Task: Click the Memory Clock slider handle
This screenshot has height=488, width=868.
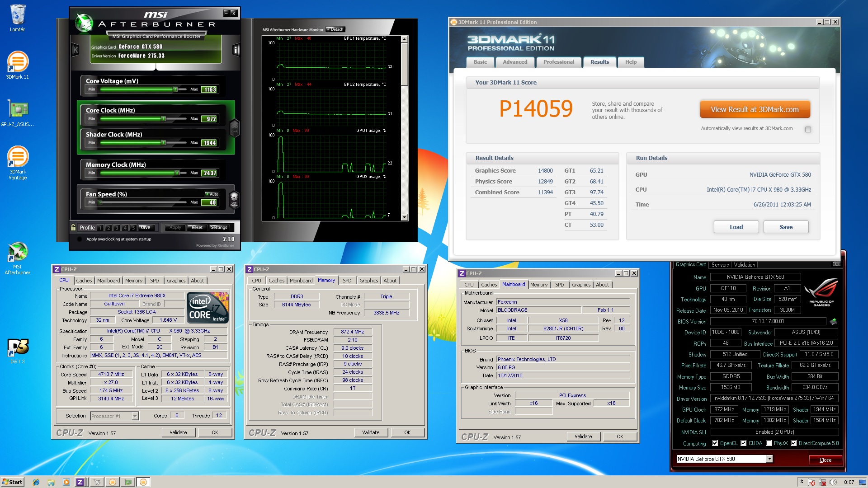Action: click(x=177, y=173)
